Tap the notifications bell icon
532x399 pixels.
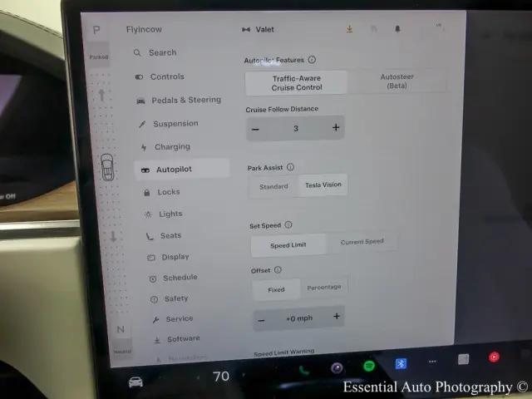[397, 29]
